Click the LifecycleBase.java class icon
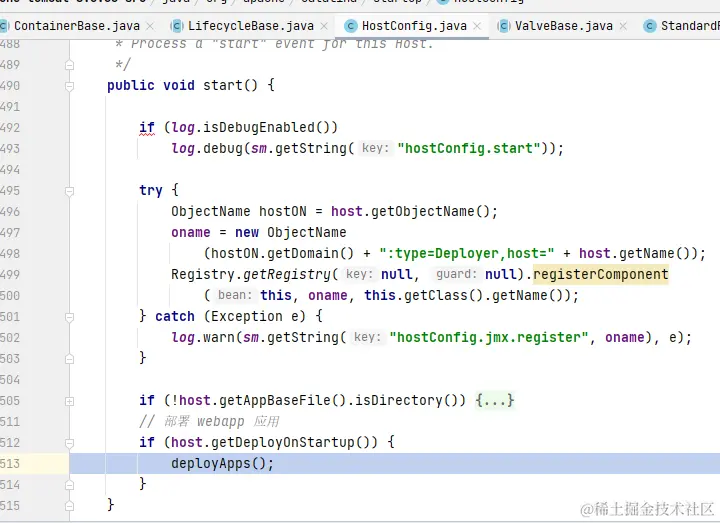720x523 pixels. pos(177,26)
